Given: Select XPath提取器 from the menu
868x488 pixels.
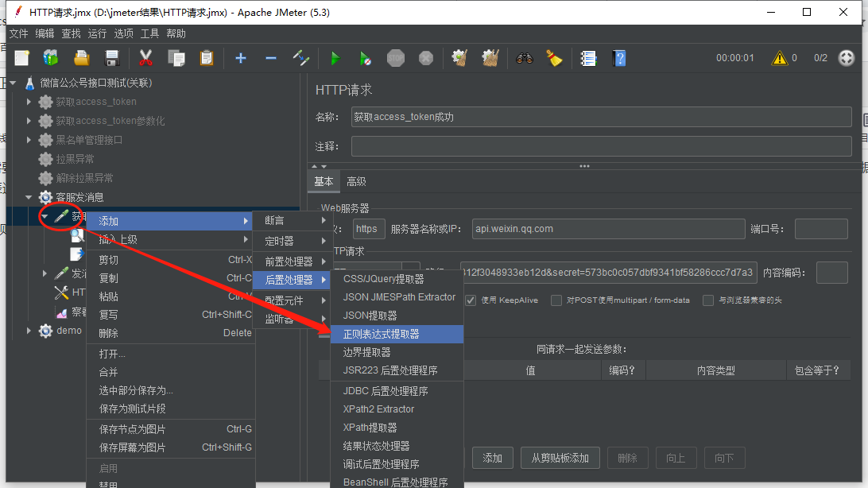Looking at the screenshot, I should tap(397, 428).
